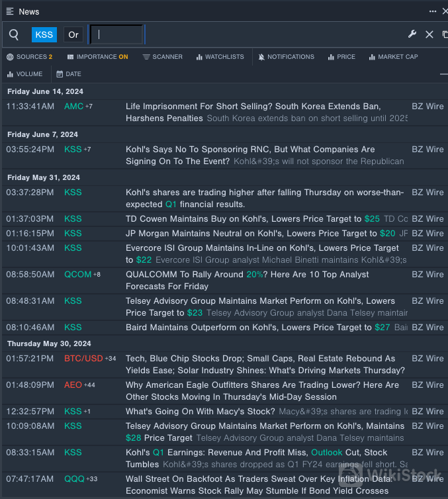Open the Scanner filter

pos(162,57)
